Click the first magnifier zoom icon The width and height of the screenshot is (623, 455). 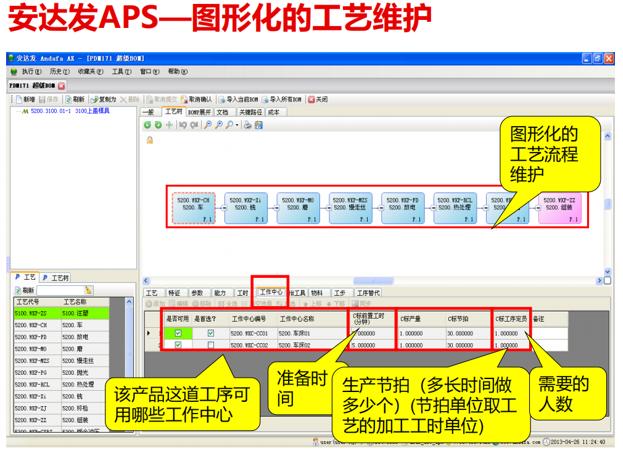(x=207, y=125)
